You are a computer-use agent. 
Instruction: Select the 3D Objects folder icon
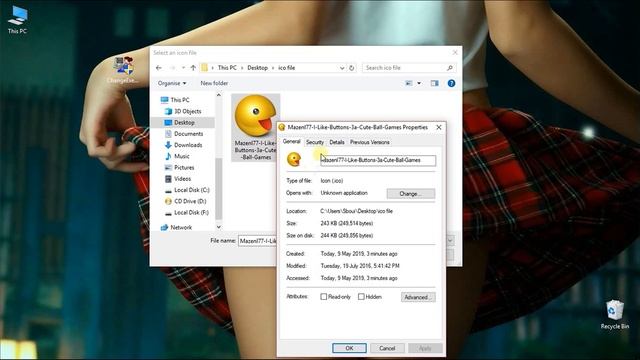coord(168,111)
